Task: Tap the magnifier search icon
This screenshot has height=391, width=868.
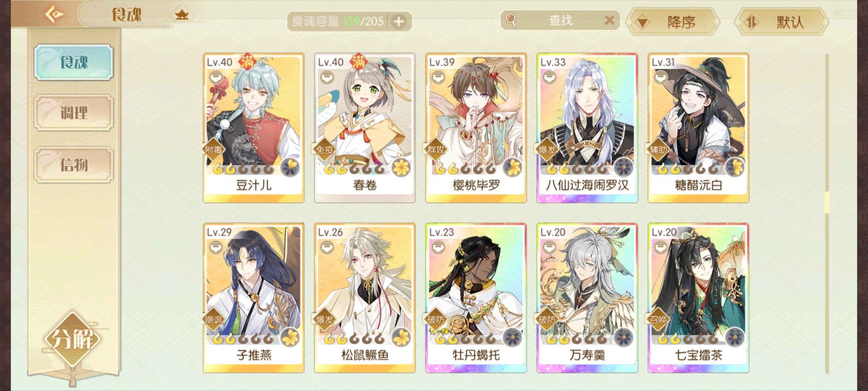Action: coord(511,20)
